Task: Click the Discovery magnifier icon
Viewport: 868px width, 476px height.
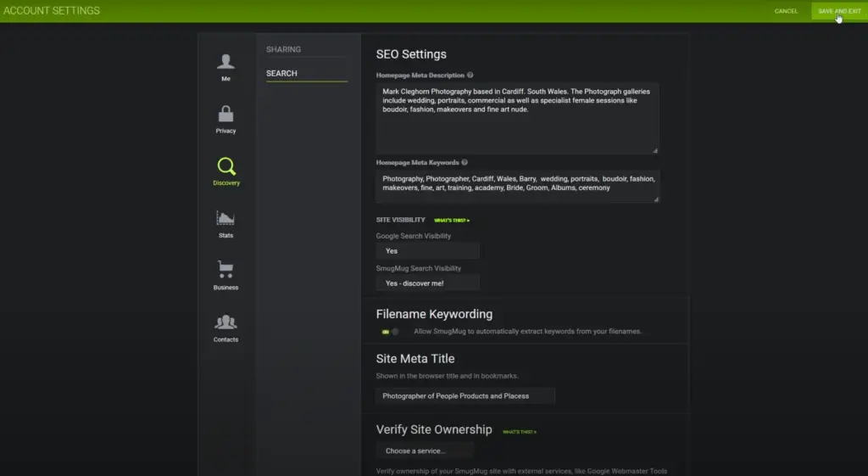Action: pyautogui.click(x=225, y=166)
